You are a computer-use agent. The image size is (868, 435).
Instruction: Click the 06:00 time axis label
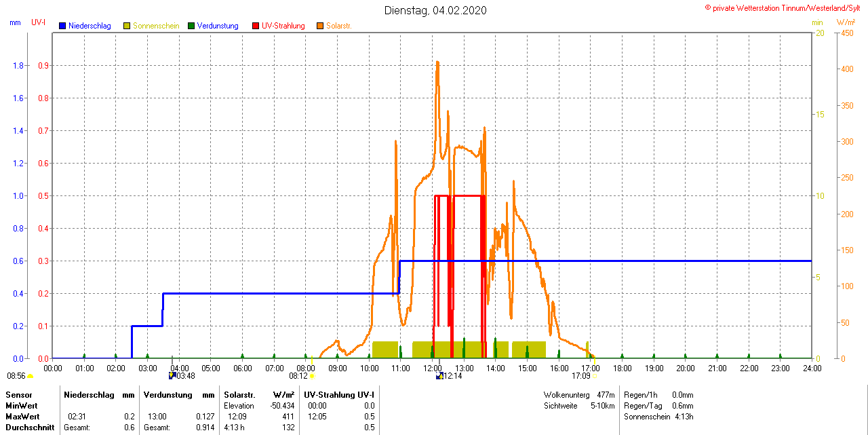point(242,368)
